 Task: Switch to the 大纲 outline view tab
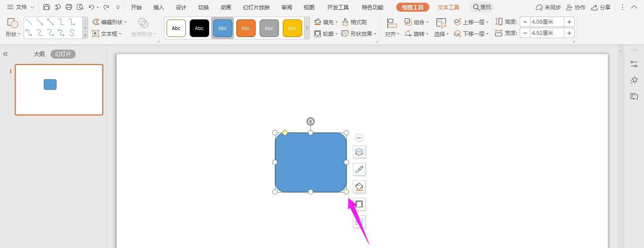pyautogui.click(x=39, y=54)
